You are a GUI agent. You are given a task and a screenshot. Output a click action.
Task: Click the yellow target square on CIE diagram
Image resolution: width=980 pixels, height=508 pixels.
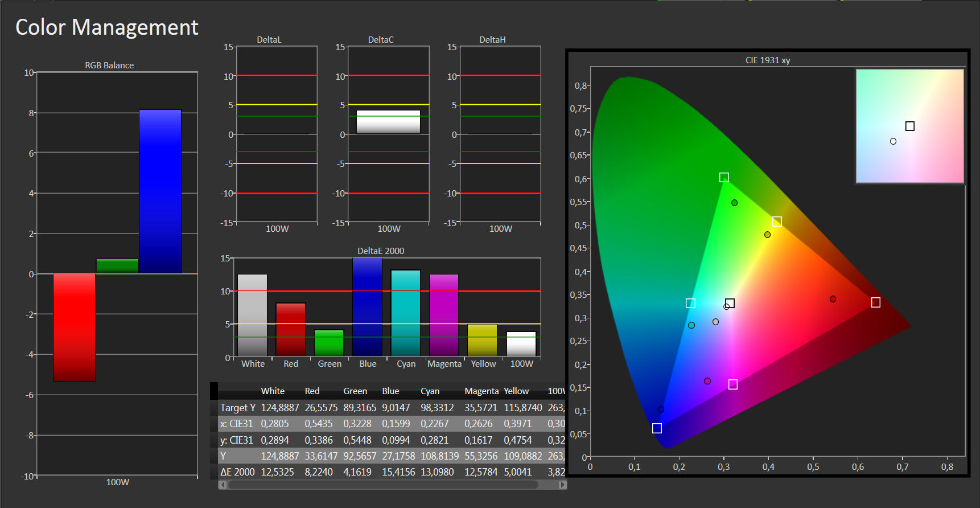click(777, 222)
